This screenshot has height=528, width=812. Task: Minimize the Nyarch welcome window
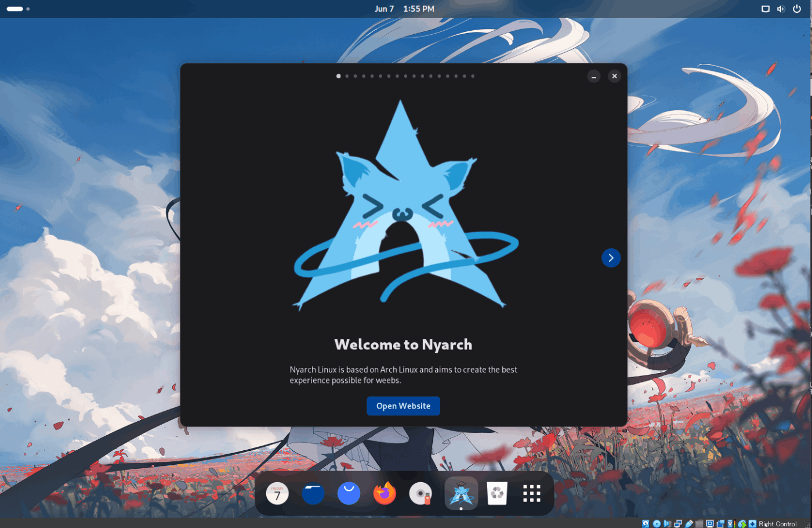(x=594, y=76)
